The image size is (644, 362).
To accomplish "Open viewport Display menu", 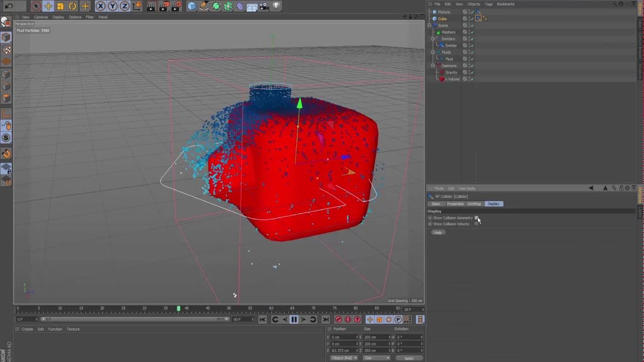I will pos(58,17).
